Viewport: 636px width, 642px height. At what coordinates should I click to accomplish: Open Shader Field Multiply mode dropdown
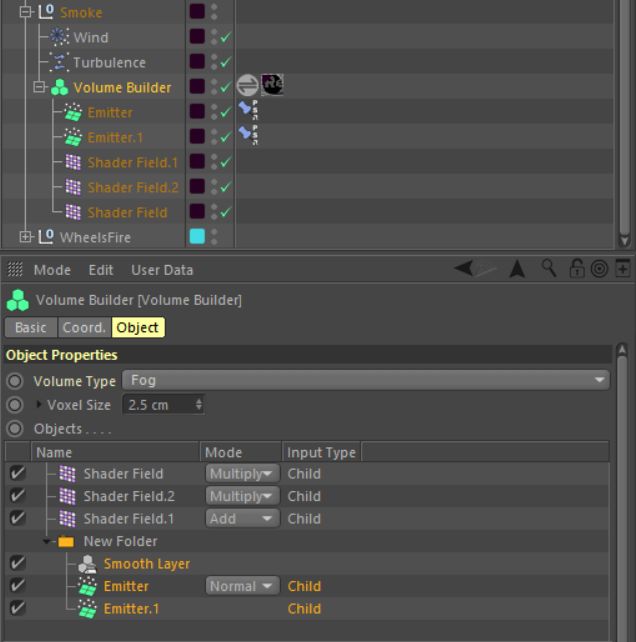click(x=242, y=474)
